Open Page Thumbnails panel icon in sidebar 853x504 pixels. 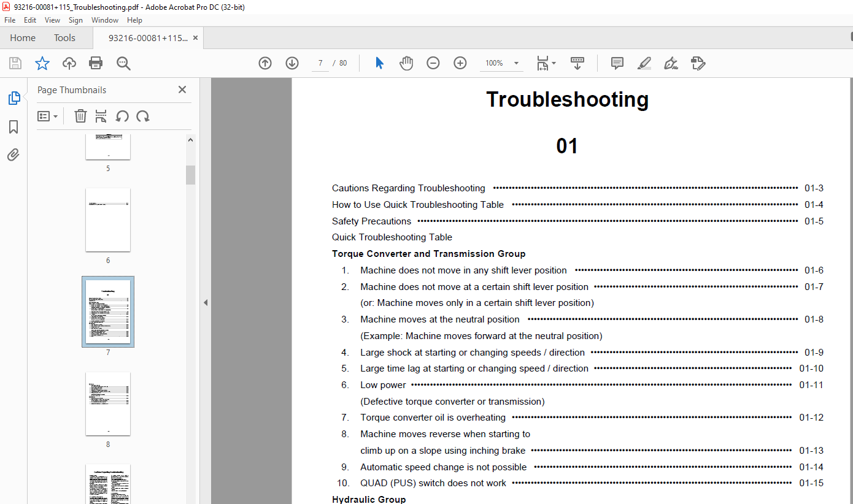point(14,98)
